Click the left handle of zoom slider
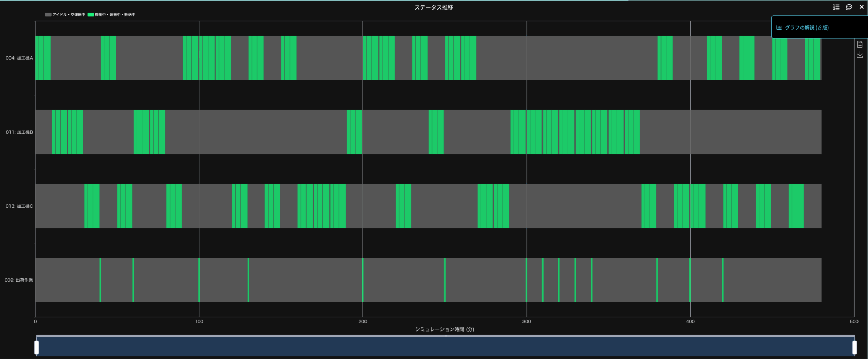This screenshot has width=868, height=359. 37,347
